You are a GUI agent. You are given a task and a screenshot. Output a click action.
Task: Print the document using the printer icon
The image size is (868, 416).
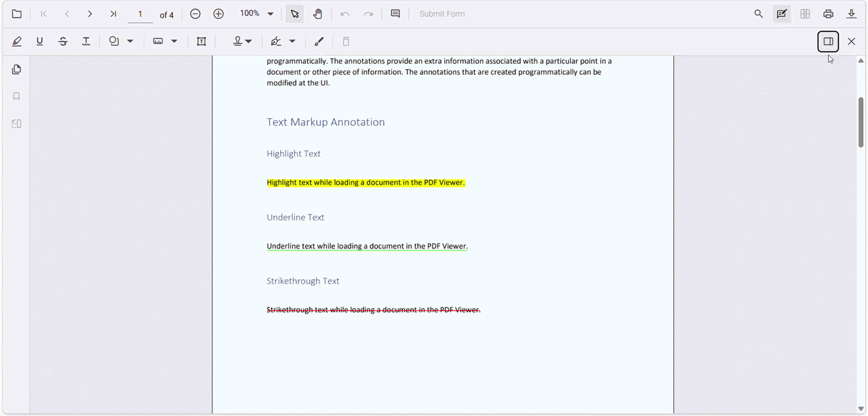coord(828,14)
